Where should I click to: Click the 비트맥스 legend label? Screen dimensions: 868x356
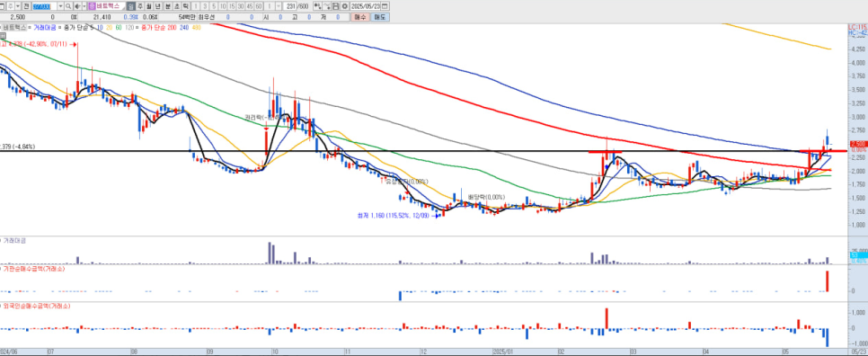pos(15,27)
